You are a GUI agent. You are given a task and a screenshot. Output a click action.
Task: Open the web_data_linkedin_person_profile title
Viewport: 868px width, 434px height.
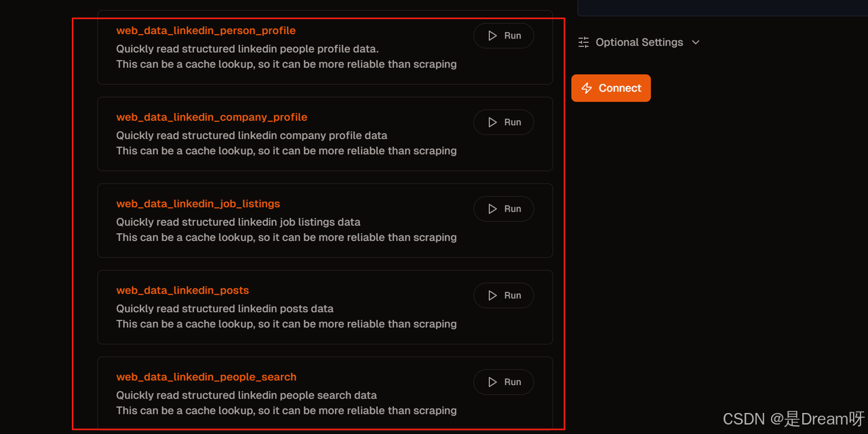(206, 31)
